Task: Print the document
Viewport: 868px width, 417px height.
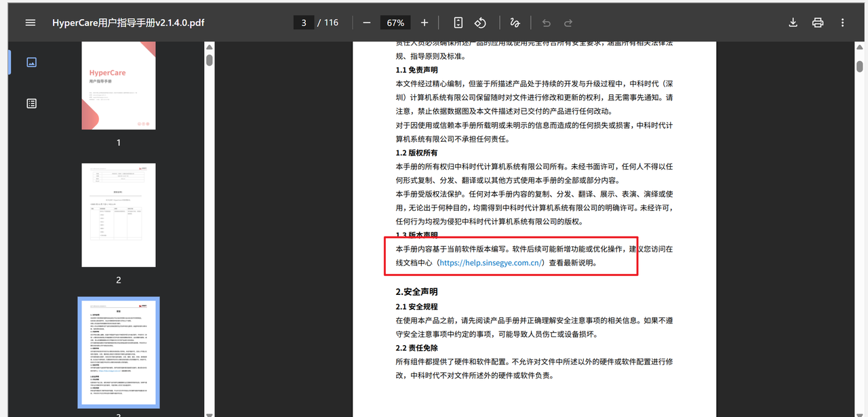Action: coord(818,22)
